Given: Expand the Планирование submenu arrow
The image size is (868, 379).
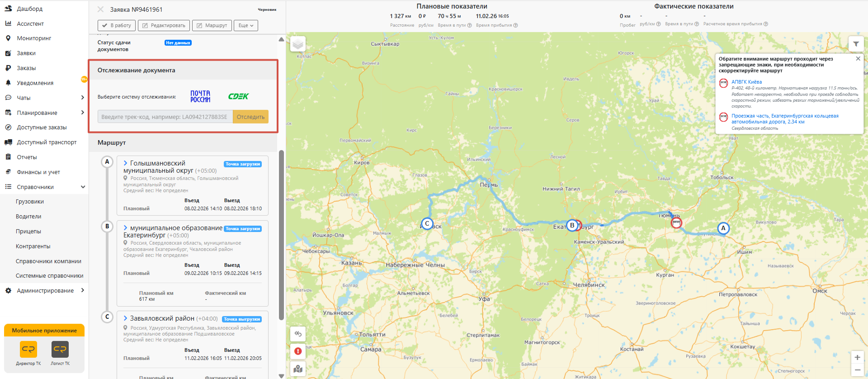Looking at the screenshot, I should coord(82,113).
